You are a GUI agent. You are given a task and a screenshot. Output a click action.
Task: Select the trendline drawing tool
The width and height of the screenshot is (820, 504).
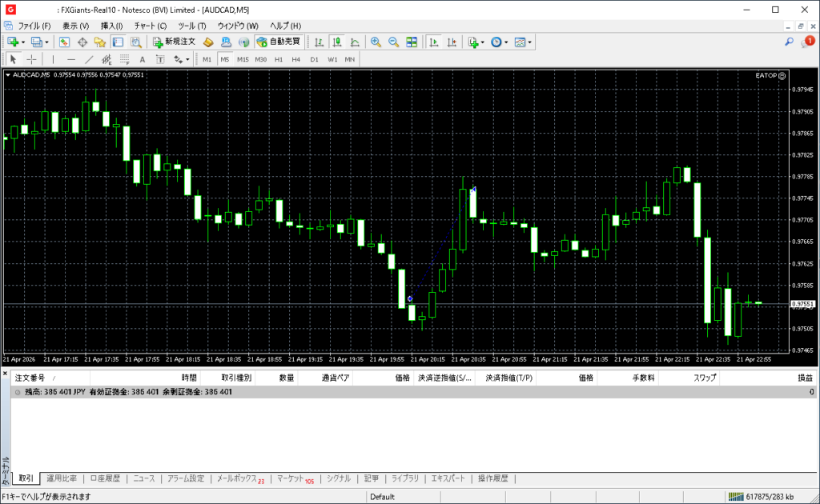coord(89,59)
